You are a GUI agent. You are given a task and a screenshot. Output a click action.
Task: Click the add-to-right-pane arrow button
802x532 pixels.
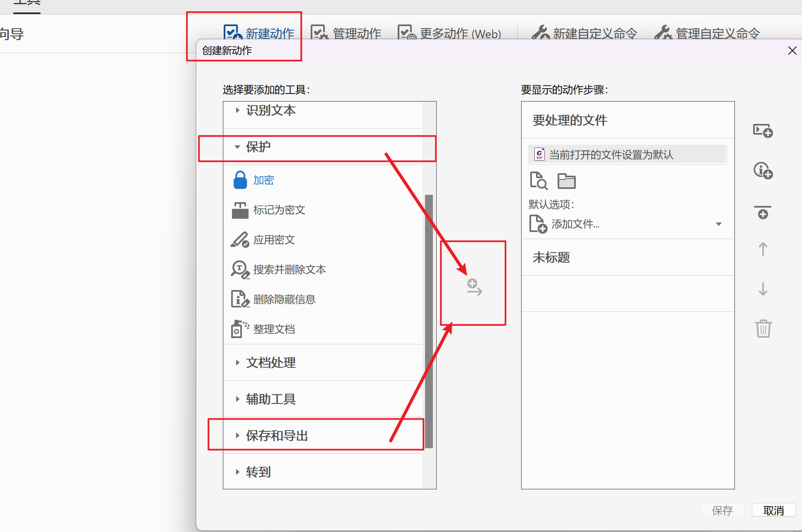click(474, 287)
